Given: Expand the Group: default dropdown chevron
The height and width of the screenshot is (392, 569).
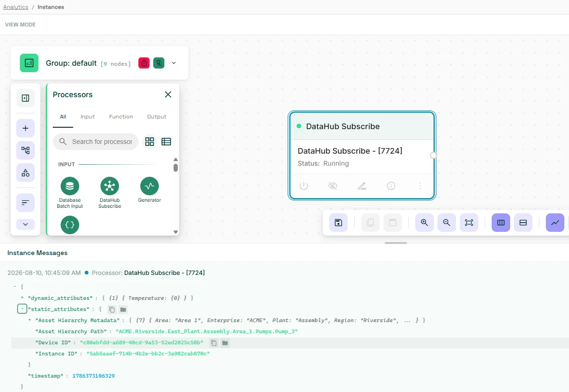Looking at the screenshot, I should tap(174, 63).
